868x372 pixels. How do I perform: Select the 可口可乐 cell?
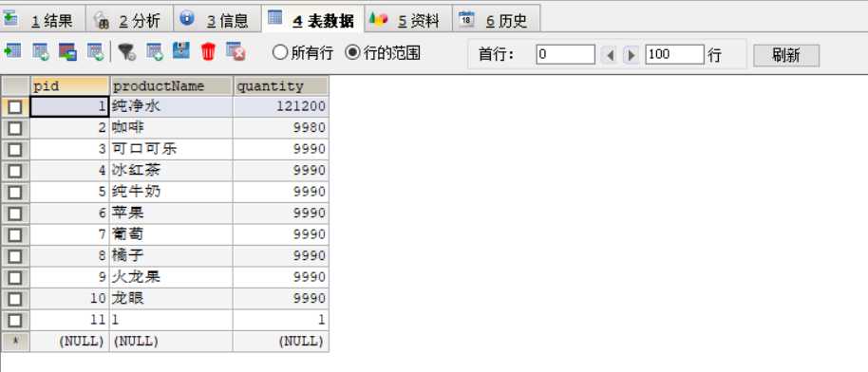171,150
